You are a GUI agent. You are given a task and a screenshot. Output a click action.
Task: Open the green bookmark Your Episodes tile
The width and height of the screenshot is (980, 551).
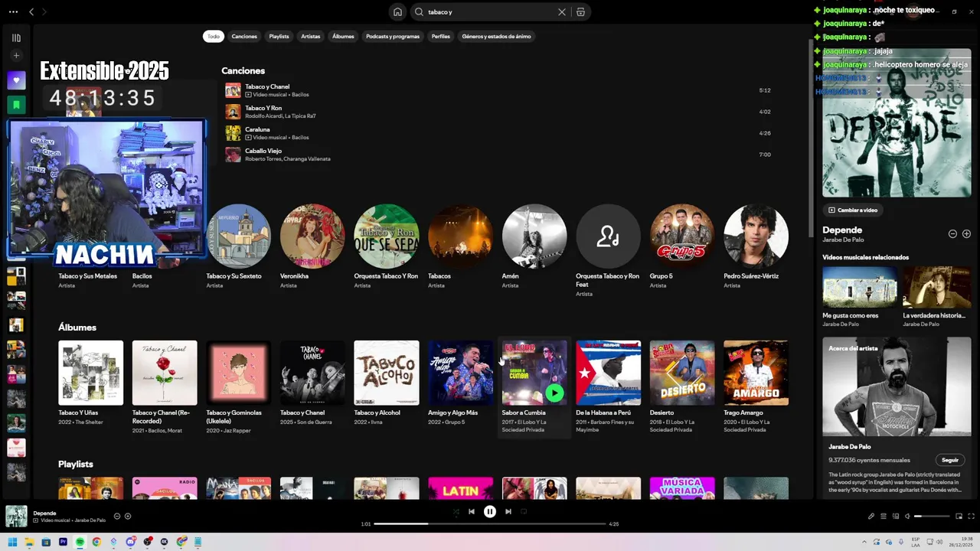click(x=16, y=105)
